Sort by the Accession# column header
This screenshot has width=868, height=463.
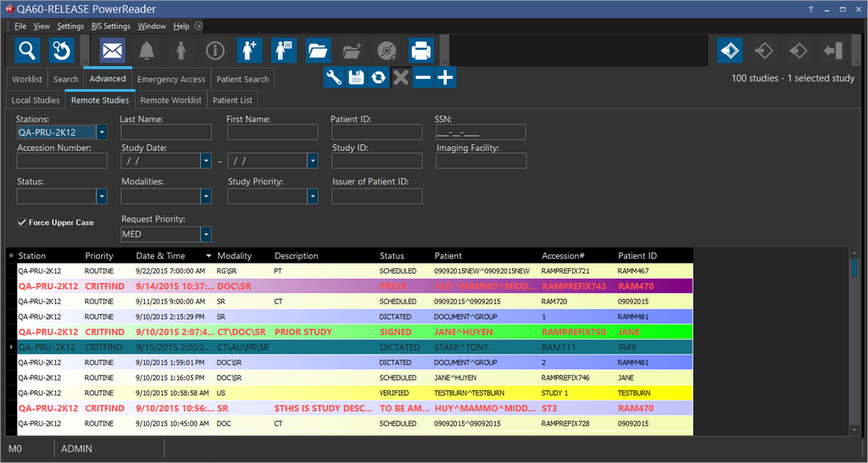[x=563, y=255]
